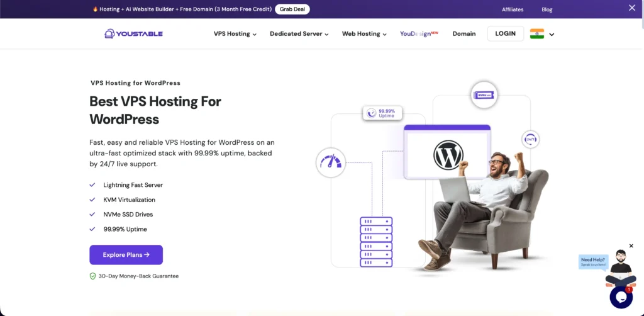Open the live chat bubble icon

[x=621, y=296]
